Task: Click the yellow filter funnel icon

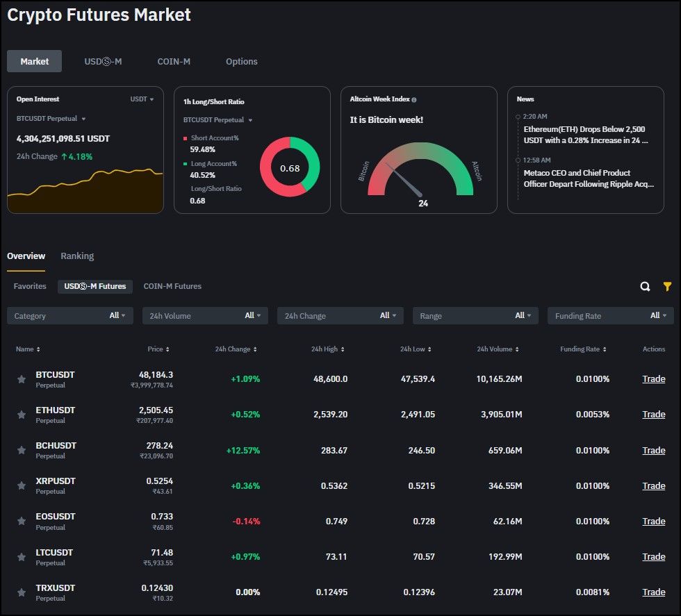Action: pos(667,287)
